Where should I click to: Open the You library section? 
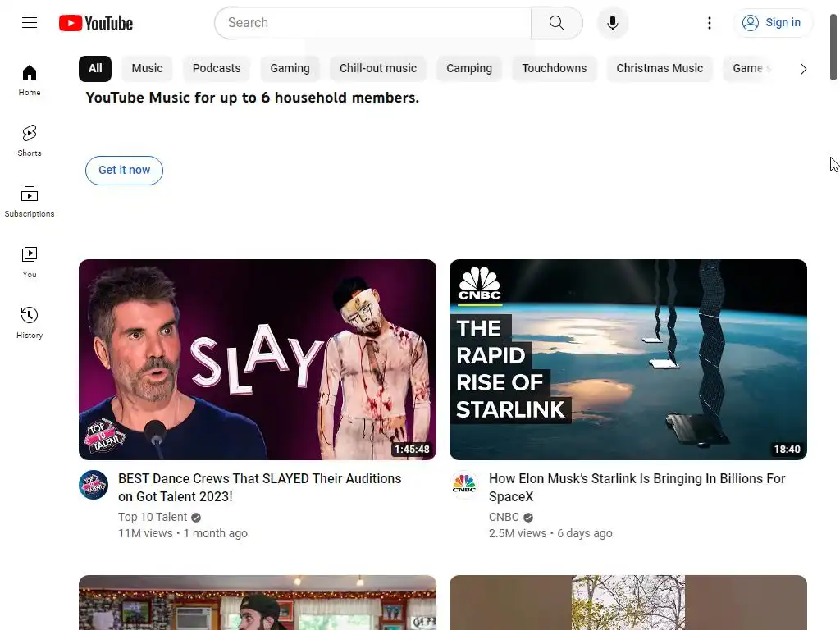click(30, 262)
